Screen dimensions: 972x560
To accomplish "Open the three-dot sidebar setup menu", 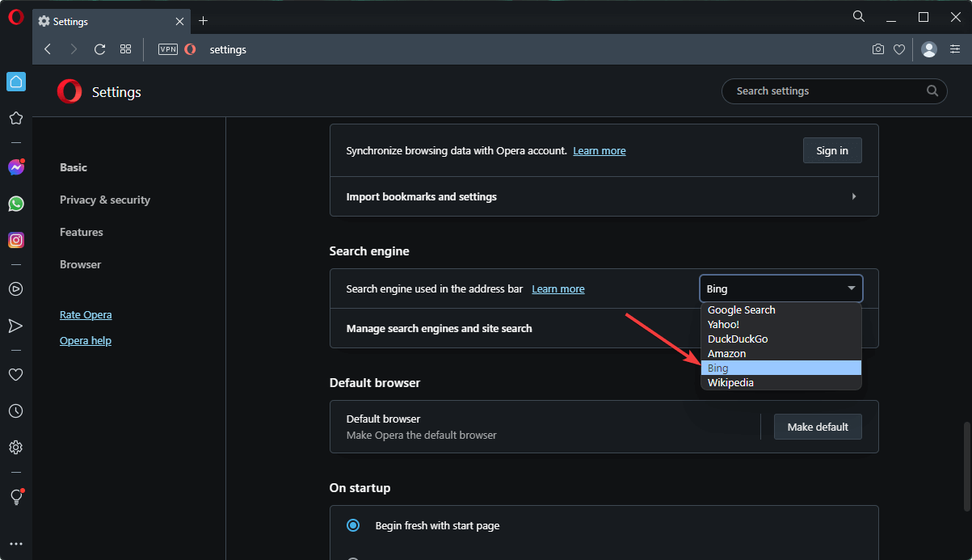I will [x=15, y=545].
